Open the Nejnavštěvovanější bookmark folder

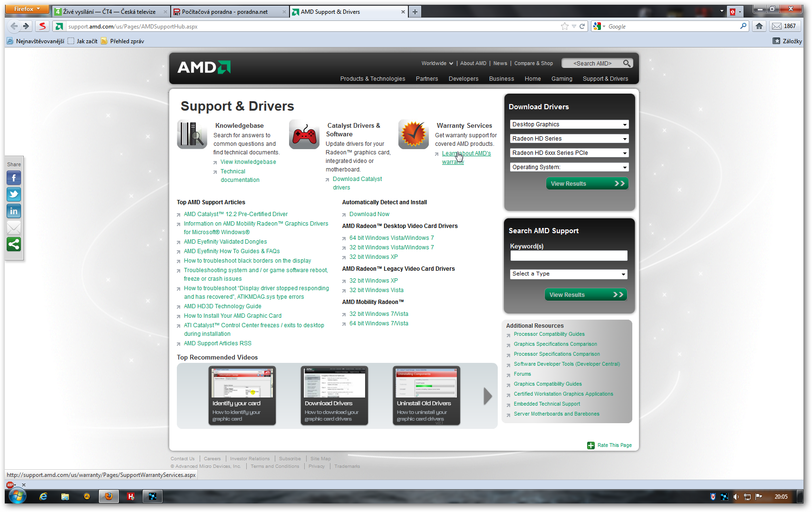(x=36, y=41)
